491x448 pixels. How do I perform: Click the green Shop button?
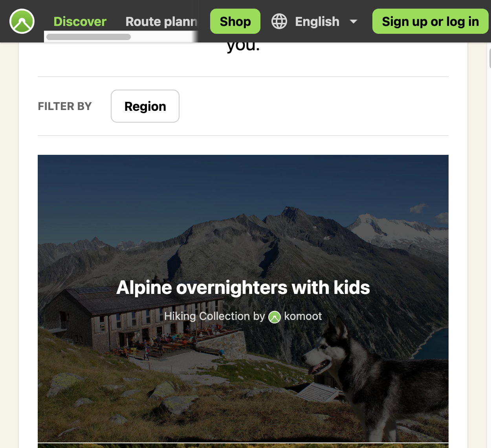point(235,21)
